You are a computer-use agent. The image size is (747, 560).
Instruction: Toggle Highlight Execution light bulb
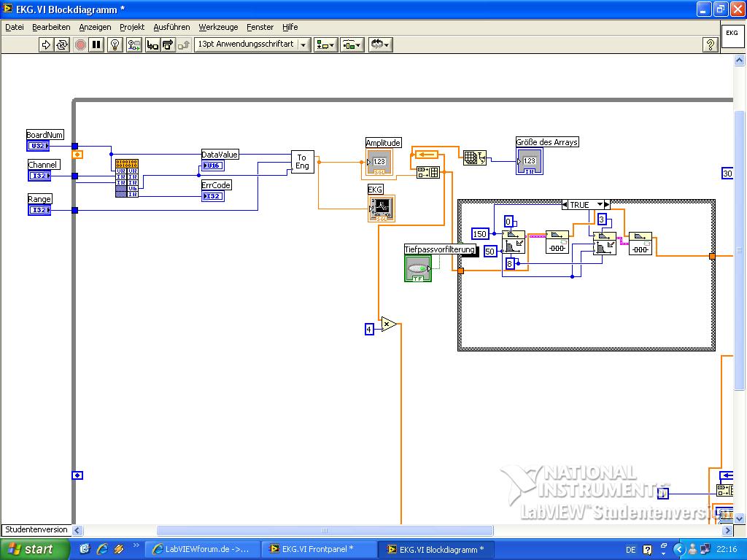[x=115, y=44]
